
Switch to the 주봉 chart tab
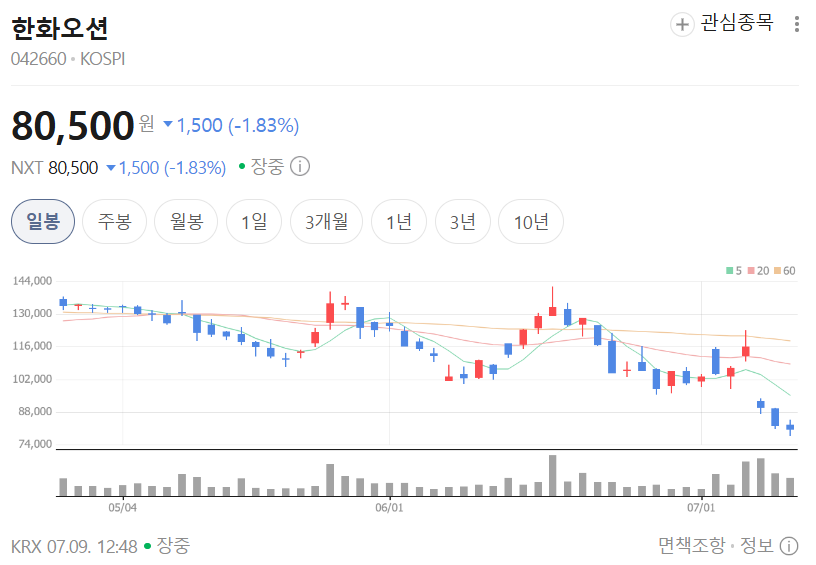click(x=114, y=222)
